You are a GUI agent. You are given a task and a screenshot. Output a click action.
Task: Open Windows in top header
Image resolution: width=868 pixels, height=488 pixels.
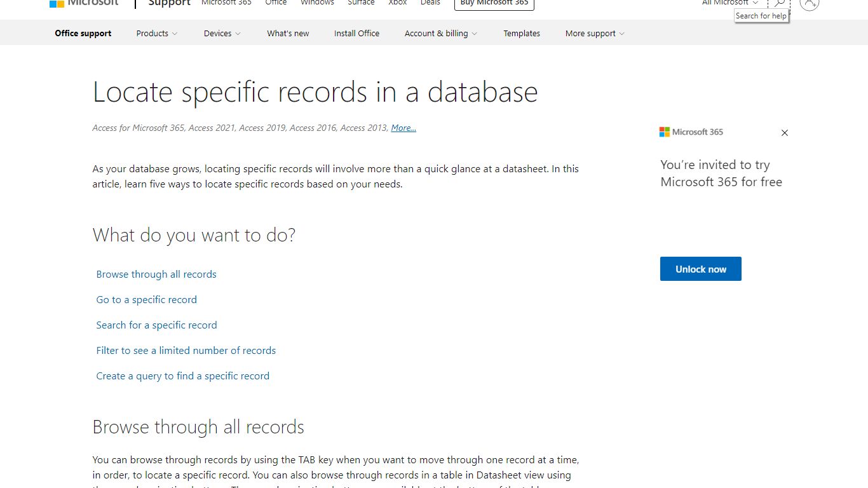(x=317, y=3)
